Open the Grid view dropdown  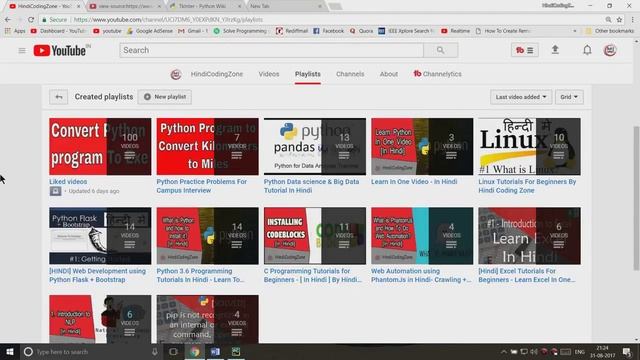click(x=569, y=97)
